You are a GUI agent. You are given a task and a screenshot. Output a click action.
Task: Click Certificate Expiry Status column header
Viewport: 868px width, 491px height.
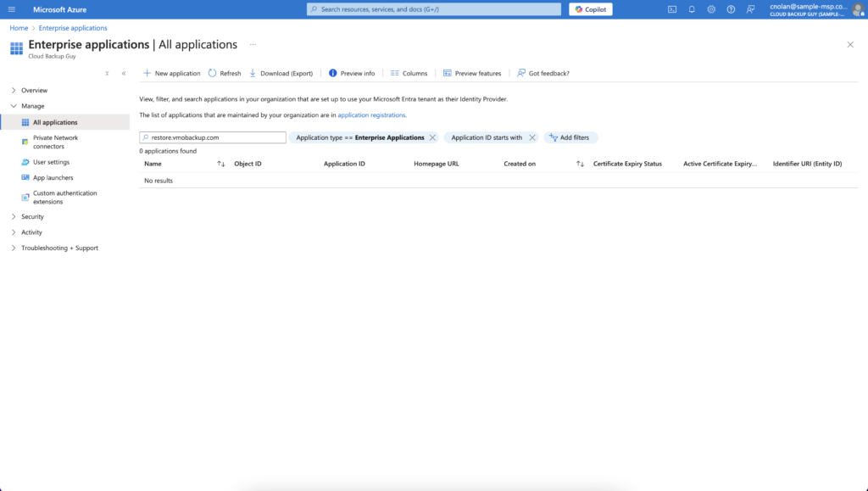click(x=627, y=164)
